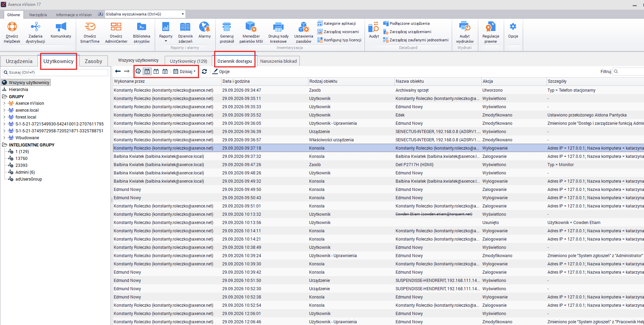Switch to Urządzenia tab
This screenshot has width=644, height=325.
[19, 61]
